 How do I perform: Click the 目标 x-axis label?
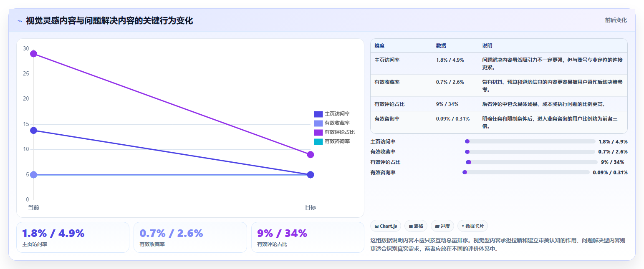[310, 207]
